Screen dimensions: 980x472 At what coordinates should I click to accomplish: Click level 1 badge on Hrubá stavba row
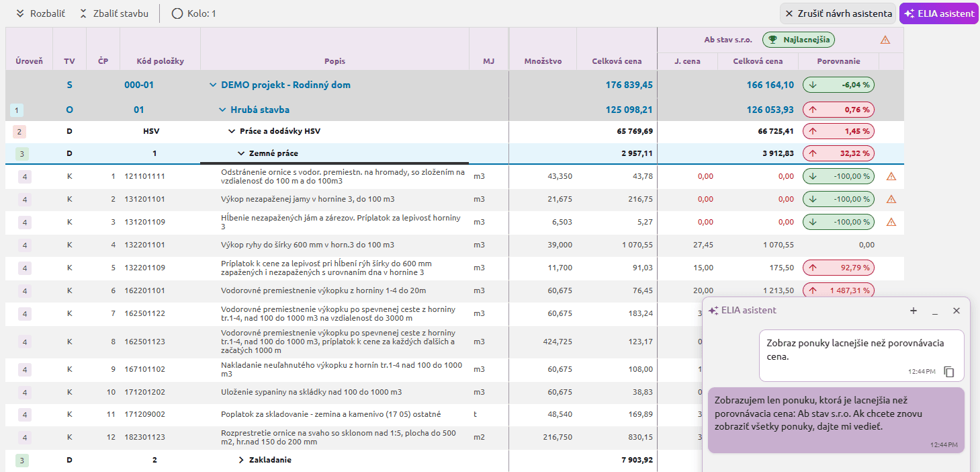[x=17, y=110]
